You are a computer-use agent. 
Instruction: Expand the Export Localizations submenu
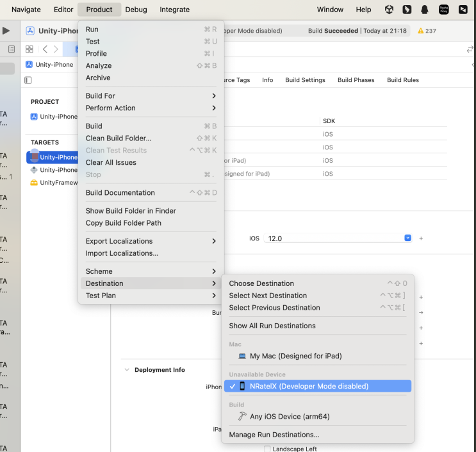[x=151, y=241]
